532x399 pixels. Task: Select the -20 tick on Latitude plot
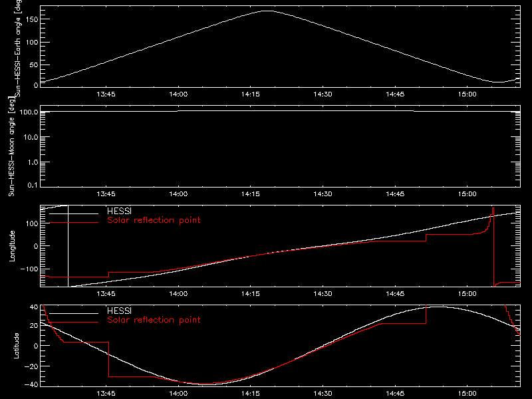(x=31, y=366)
